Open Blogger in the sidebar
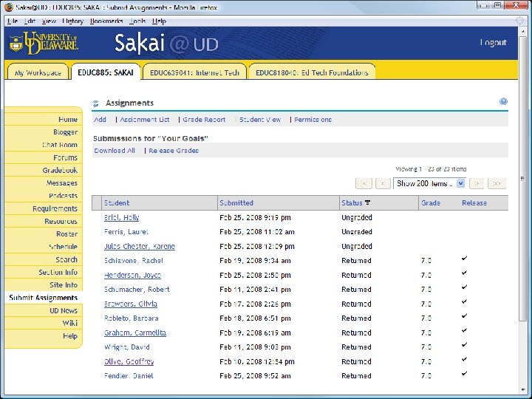 tap(65, 132)
